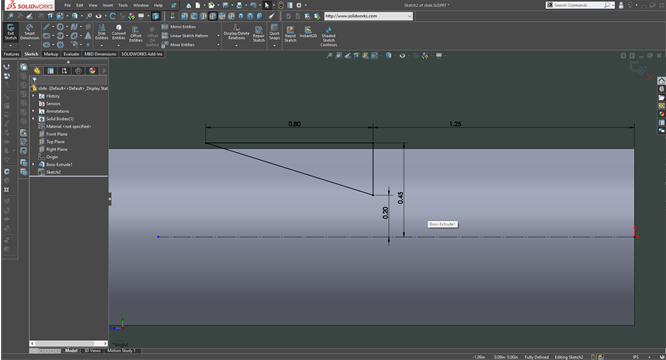
Task: Select Material <not specified> item
Action: pos(65,127)
